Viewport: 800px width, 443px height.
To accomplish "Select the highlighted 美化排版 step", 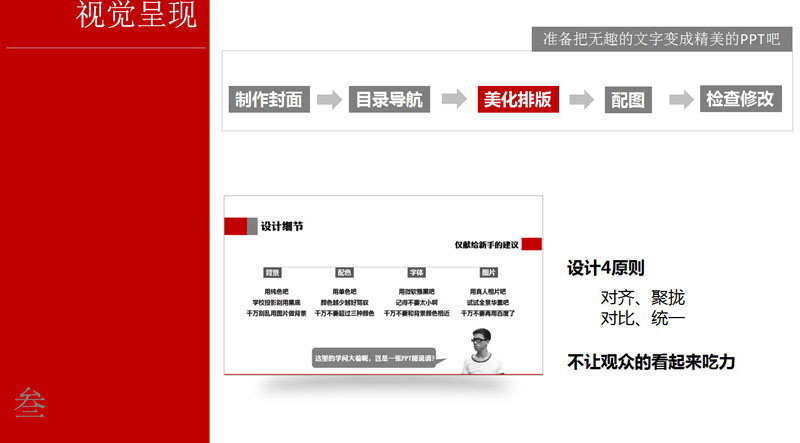I will point(518,99).
